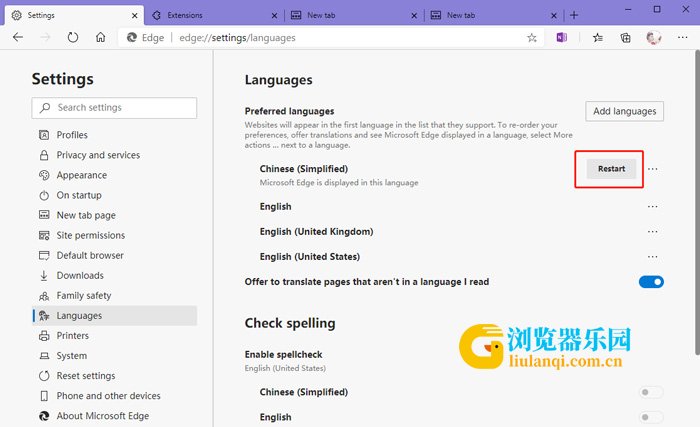Viewport: 700px width, 427px height.
Task: Enable spellcheck toggle for English
Action: 651,417
